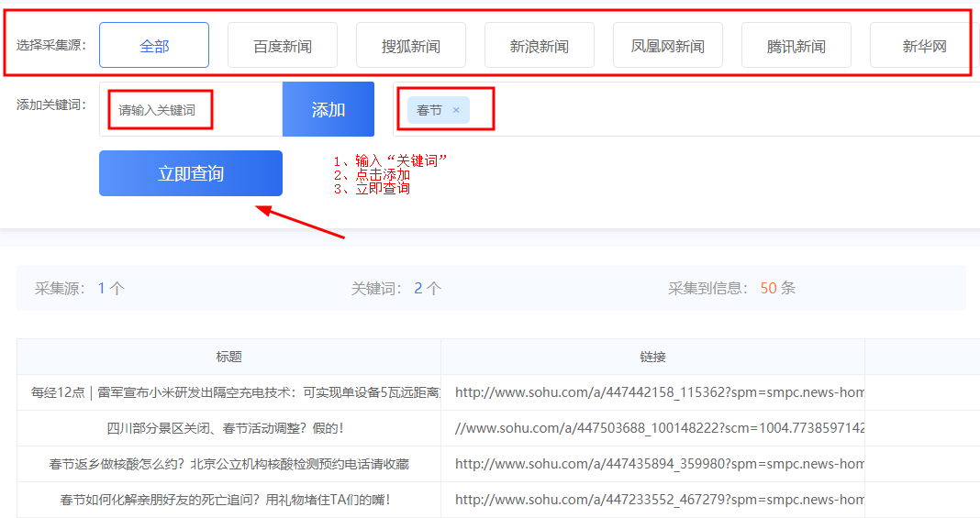Click the 链接 column header

pos(652,357)
